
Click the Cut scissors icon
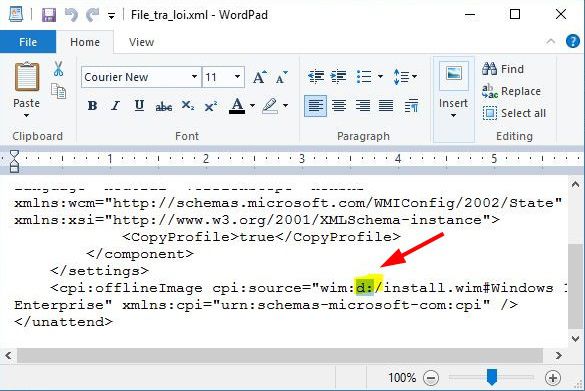point(58,69)
